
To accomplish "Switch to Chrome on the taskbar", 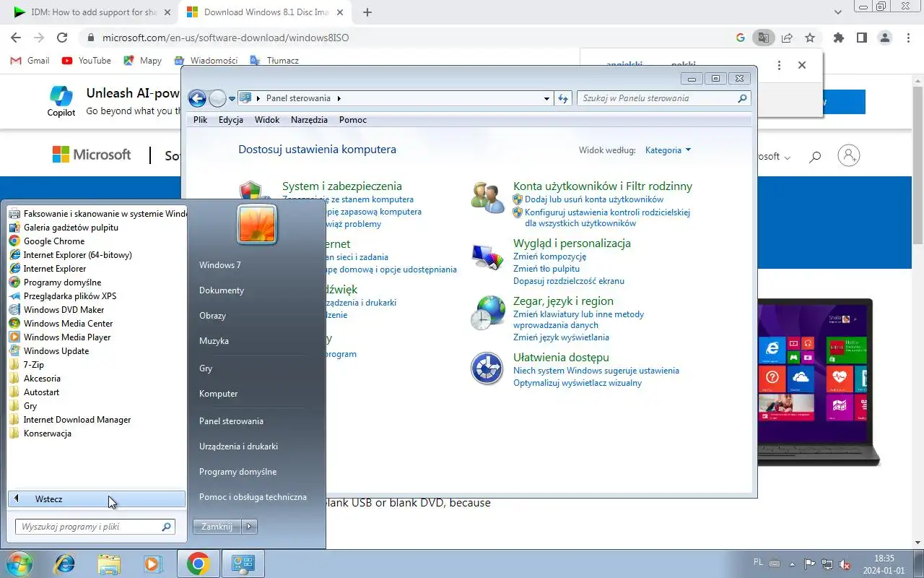I will [x=198, y=564].
